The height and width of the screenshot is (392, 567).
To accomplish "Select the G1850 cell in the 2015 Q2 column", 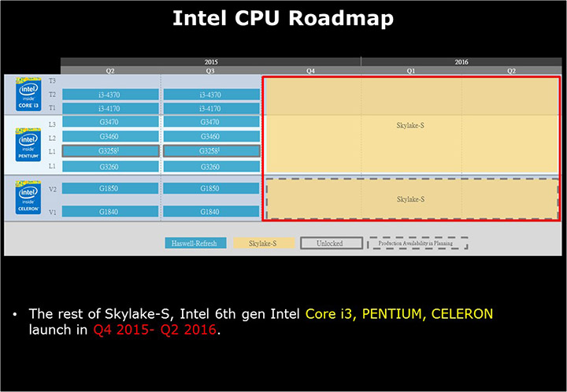I will [x=110, y=188].
